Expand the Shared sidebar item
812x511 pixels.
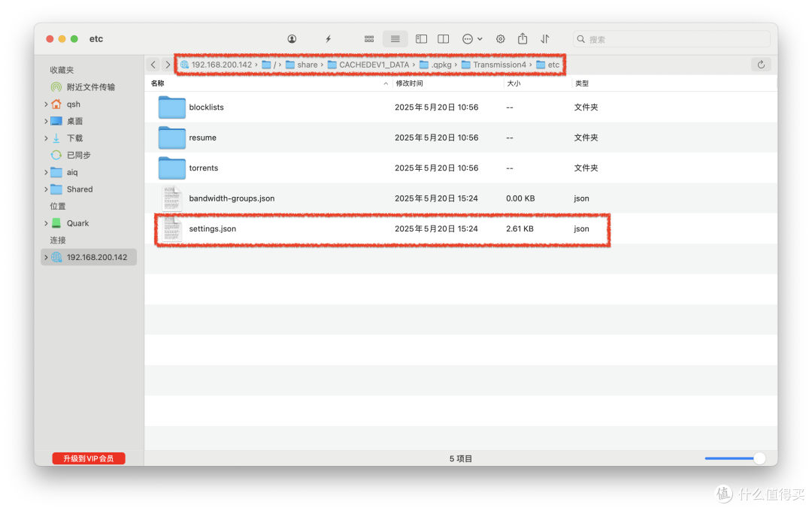click(46, 189)
